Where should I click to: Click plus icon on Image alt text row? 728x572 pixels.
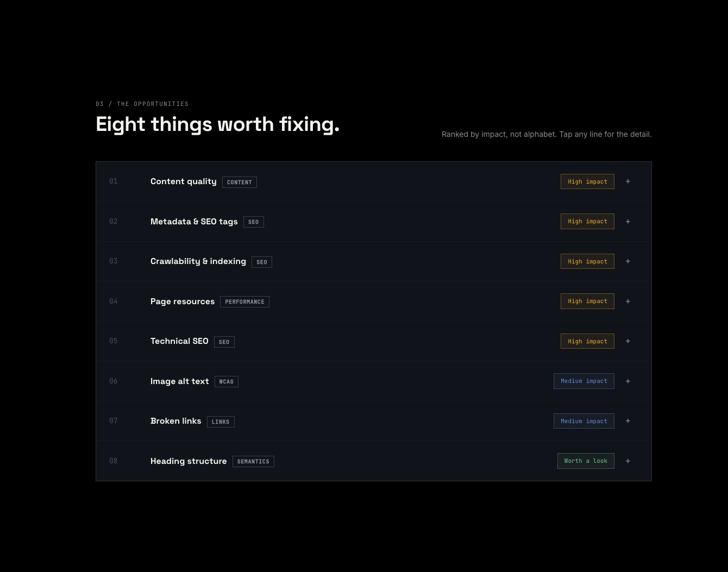tap(627, 381)
